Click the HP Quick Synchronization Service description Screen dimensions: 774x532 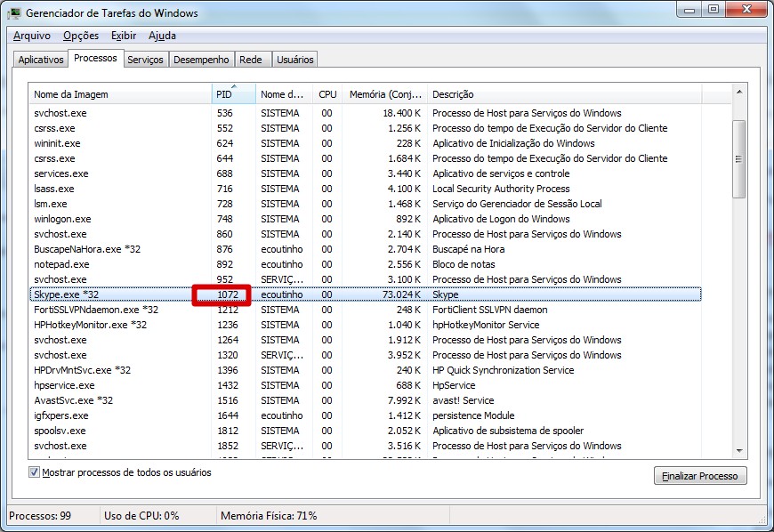(503, 370)
